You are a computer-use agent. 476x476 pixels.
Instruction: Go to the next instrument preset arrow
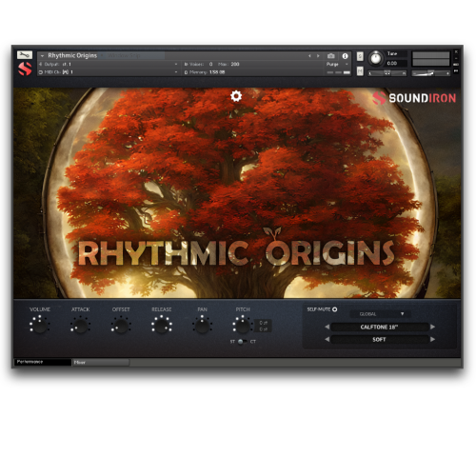click(x=318, y=56)
